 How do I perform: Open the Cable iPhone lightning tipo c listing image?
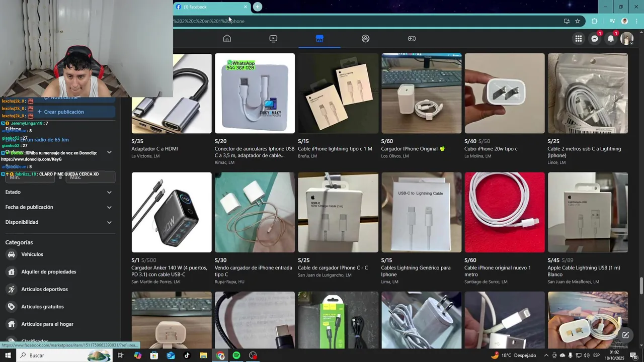tap(338, 94)
